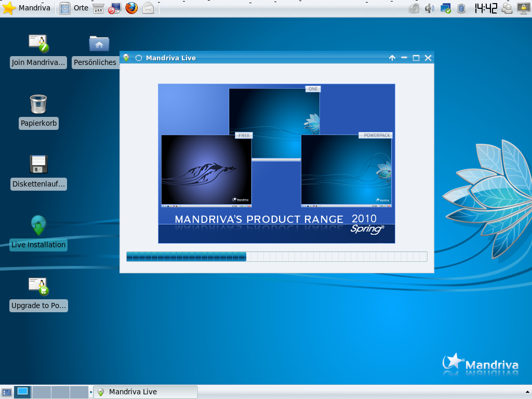
Task: Click the sound mixer icon in the system tray
Action: click(415, 8)
